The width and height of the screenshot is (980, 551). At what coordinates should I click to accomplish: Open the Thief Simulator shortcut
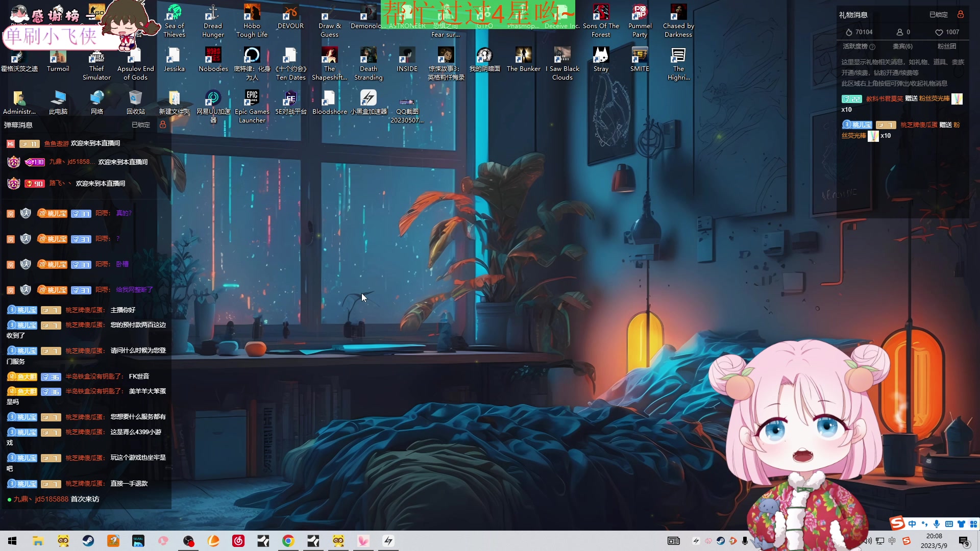point(96,64)
